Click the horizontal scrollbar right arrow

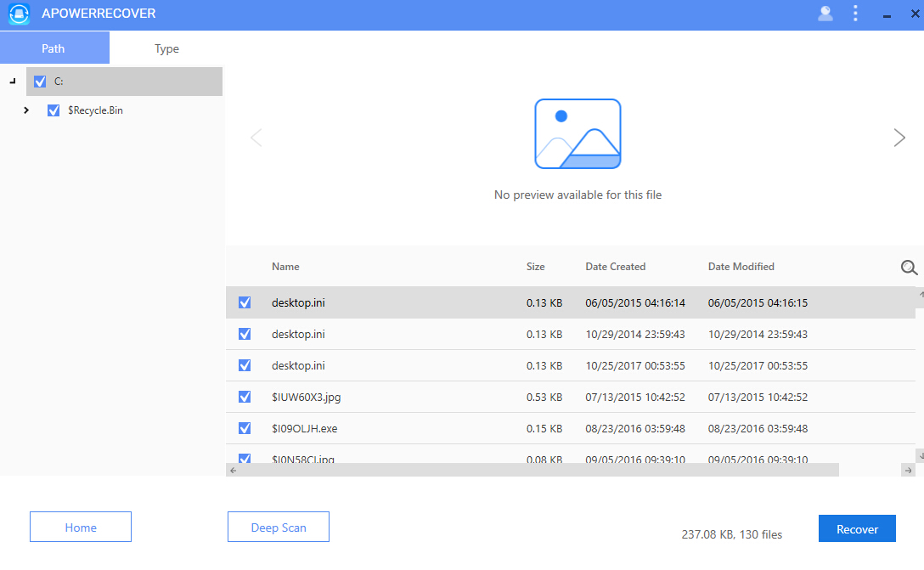pos(908,471)
